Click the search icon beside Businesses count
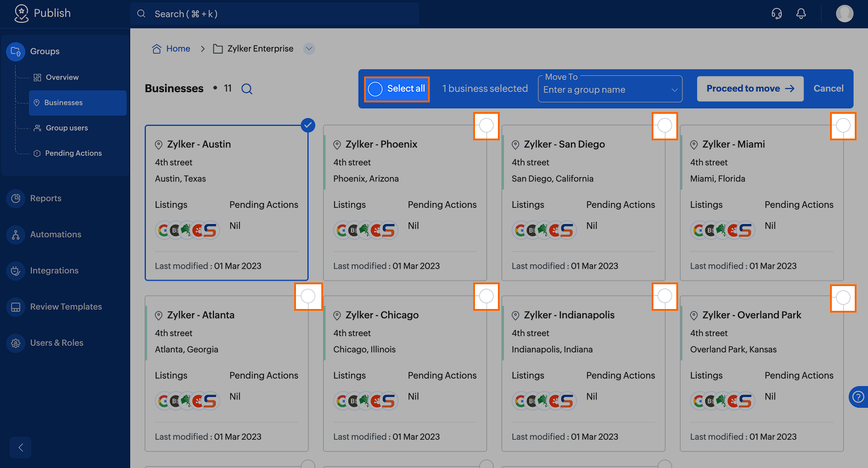The height and width of the screenshot is (468, 868). pos(247,89)
